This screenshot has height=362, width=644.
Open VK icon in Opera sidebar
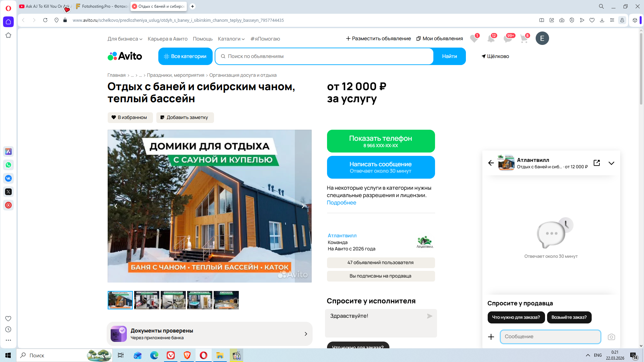click(x=8, y=178)
